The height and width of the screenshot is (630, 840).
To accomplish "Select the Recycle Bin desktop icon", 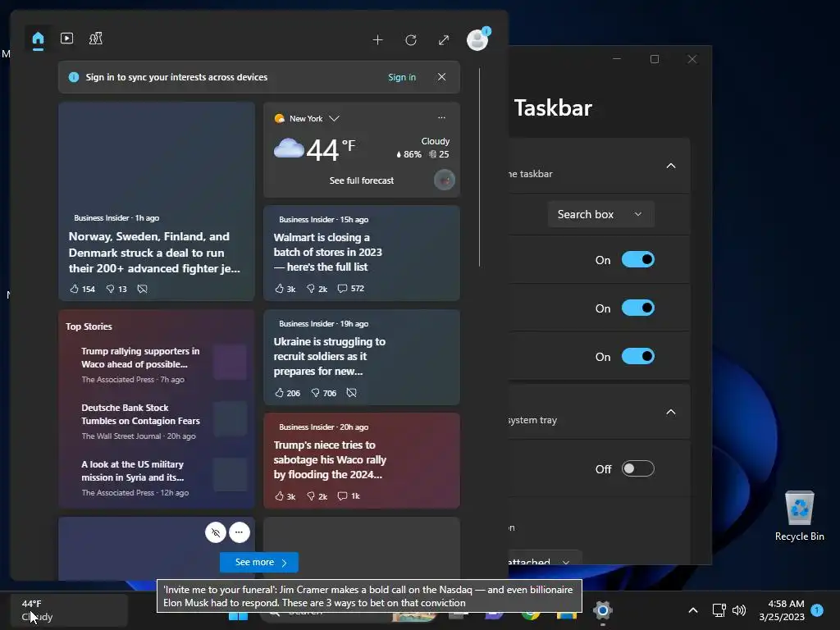I will pyautogui.click(x=799, y=517).
